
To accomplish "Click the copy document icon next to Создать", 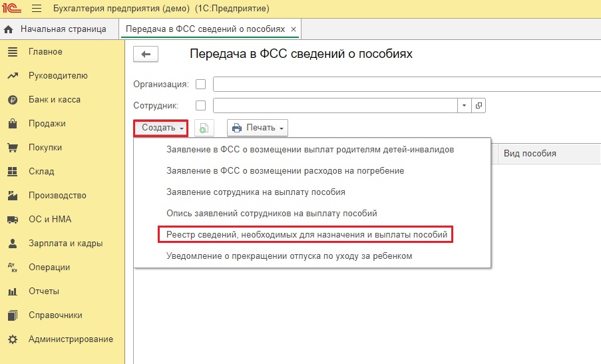I will pos(204,128).
